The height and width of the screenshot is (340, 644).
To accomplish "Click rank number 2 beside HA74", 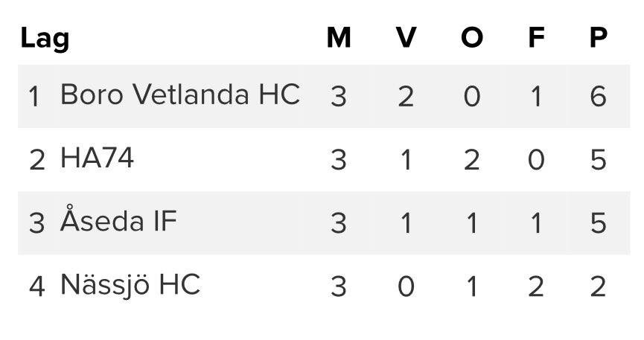I will [x=36, y=160].
